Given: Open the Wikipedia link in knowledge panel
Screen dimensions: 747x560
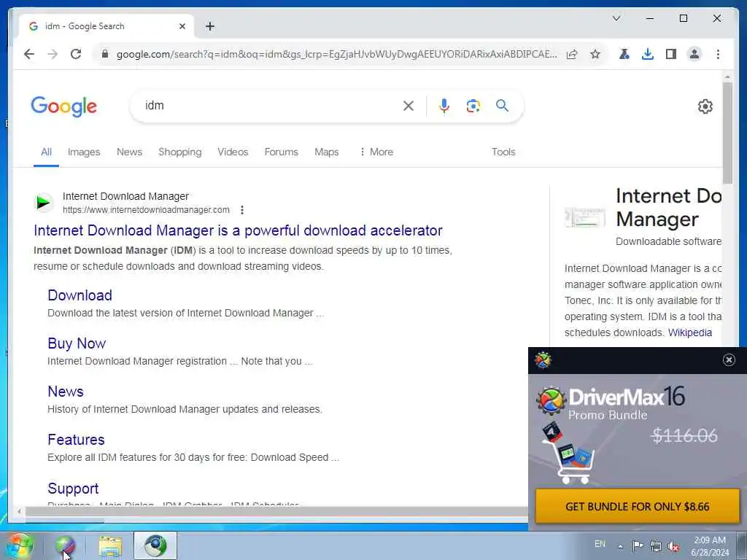Looking at the screenshot, I should [x=690, y=332].
